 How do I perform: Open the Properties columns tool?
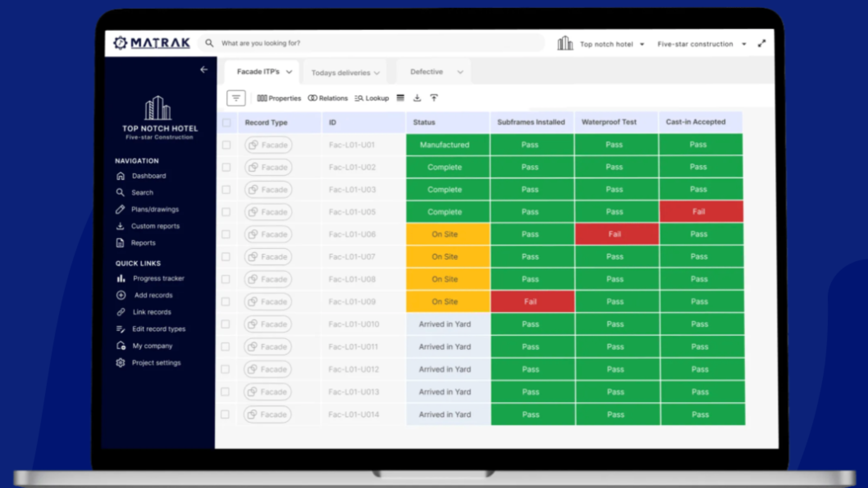(x=279, y=98)
